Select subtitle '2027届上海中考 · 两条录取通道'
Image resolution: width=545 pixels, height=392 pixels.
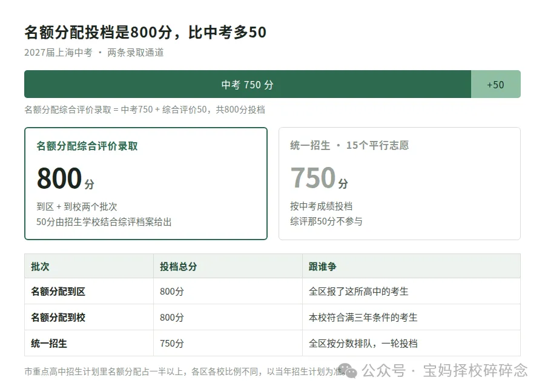tap(94, 53)
